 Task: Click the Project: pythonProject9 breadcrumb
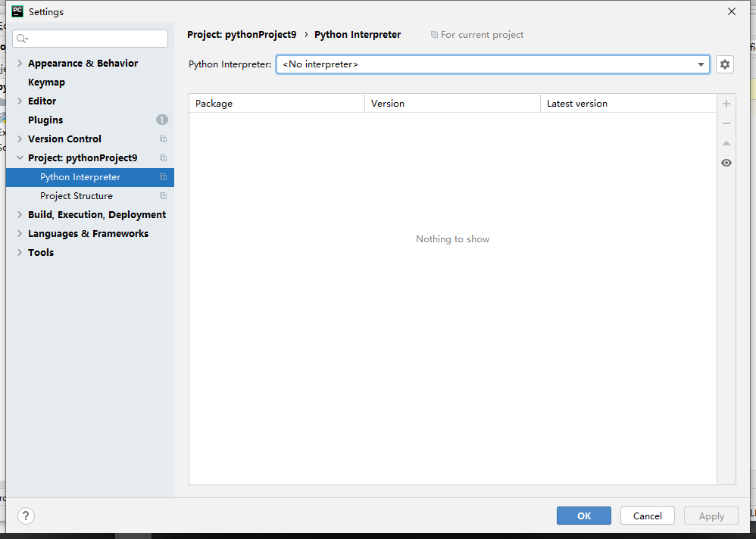coord(242,35)
